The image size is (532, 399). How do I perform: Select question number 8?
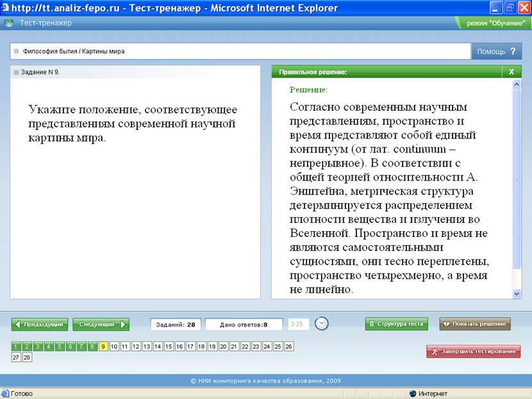[92, 346]
